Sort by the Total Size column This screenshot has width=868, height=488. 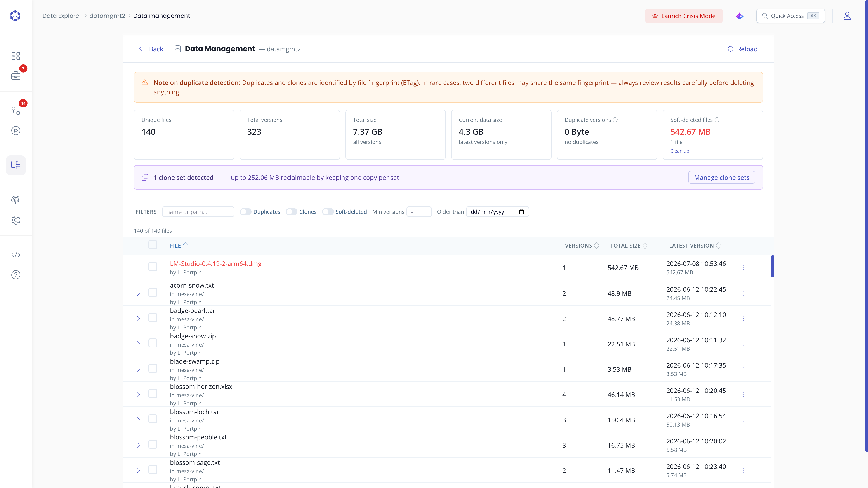tap(629, 246)
